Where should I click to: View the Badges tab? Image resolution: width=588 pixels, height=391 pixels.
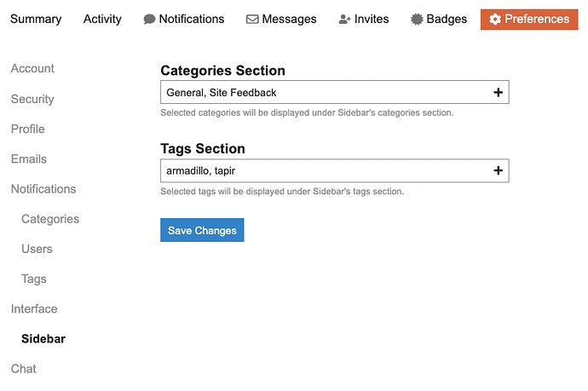pos(439,19)
